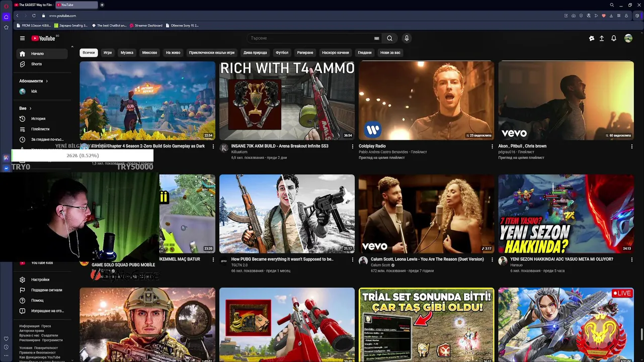Open a new browser tab

point(102,5)
